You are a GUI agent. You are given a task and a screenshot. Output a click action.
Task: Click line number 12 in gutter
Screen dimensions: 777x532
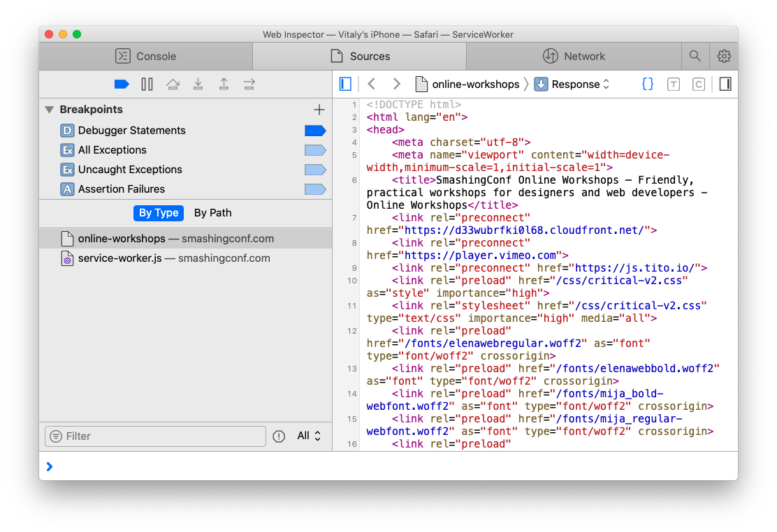pos(352,331)
